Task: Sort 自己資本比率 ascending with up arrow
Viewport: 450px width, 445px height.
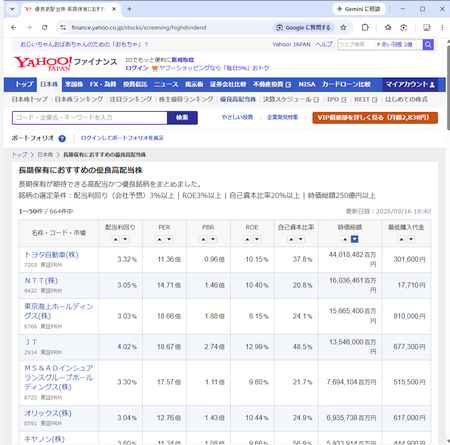Action: 291,239
